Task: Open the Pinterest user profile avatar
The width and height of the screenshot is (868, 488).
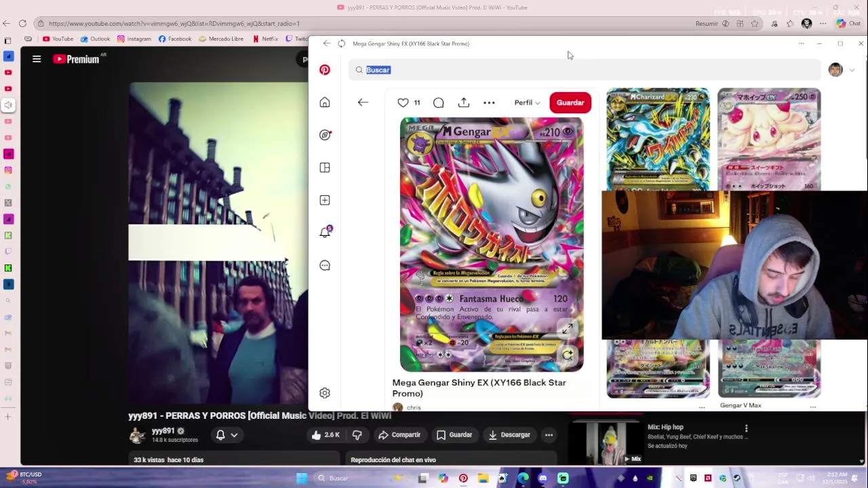Action: click(835, 70)
